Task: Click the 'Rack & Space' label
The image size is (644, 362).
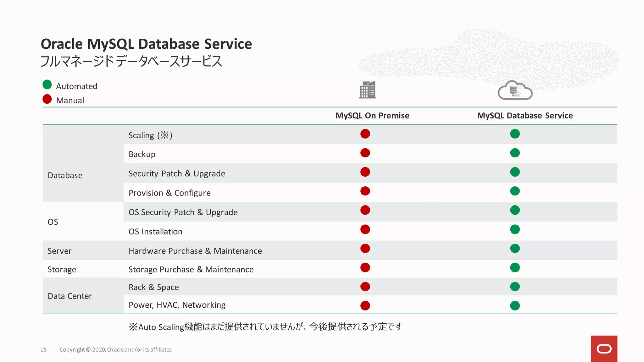Action: [154, 287]
